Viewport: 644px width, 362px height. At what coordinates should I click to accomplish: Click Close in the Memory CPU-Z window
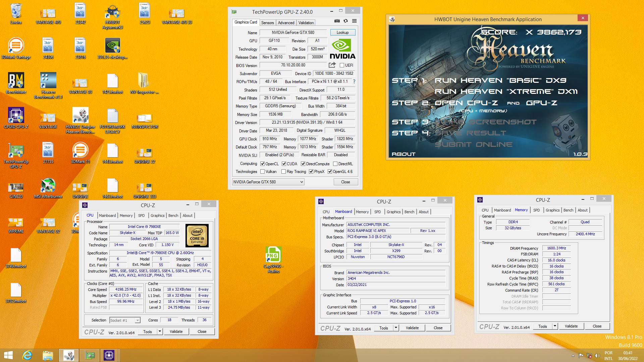[x=597, y=326]
